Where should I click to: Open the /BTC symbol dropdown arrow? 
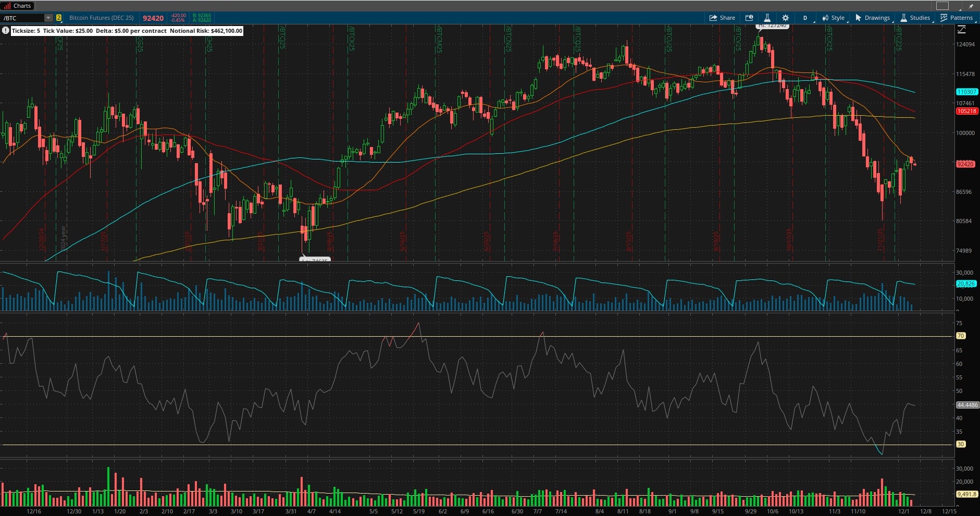[48, 18]
